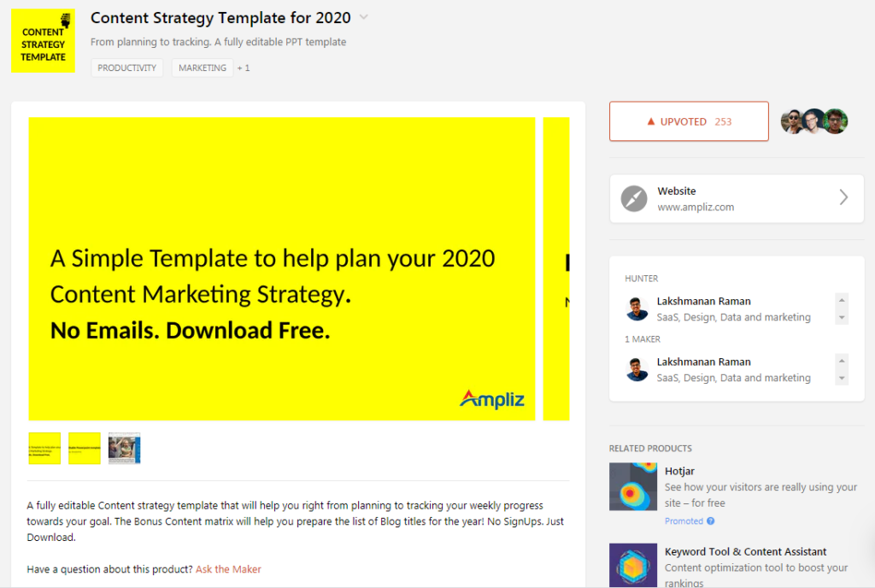Image resolution: width=875 pixels, height=588 pixels.
Task: Click up arrow in the maker bio scrollbar
Action: coord(842,361)
